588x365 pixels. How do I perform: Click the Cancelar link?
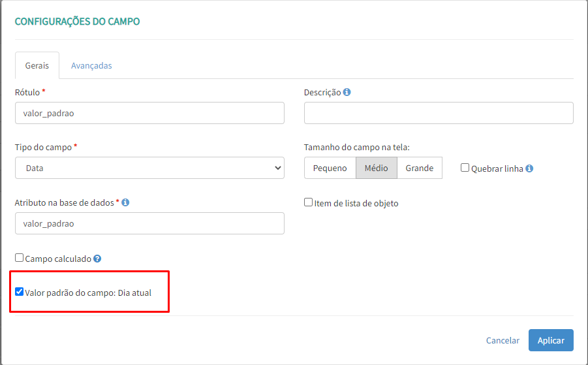click(x=503, y=340)
